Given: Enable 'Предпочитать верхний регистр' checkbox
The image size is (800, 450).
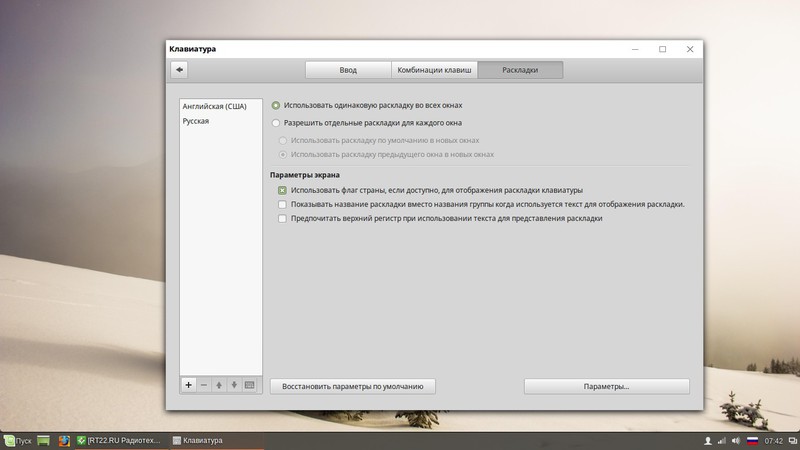Looking at the screenshot, I should tap(282, 218).
